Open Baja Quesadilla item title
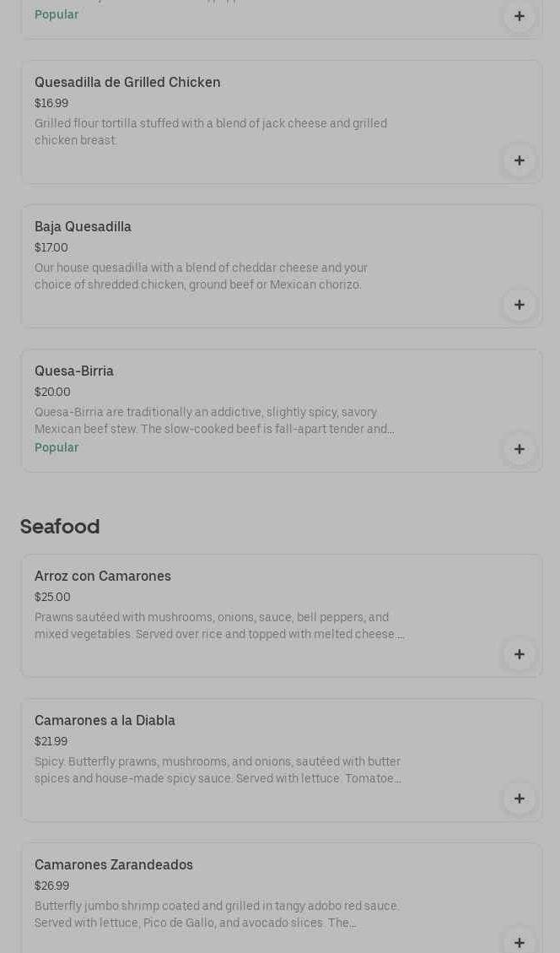The width and height of the screenshot is (560, 953). pos(83,227)
